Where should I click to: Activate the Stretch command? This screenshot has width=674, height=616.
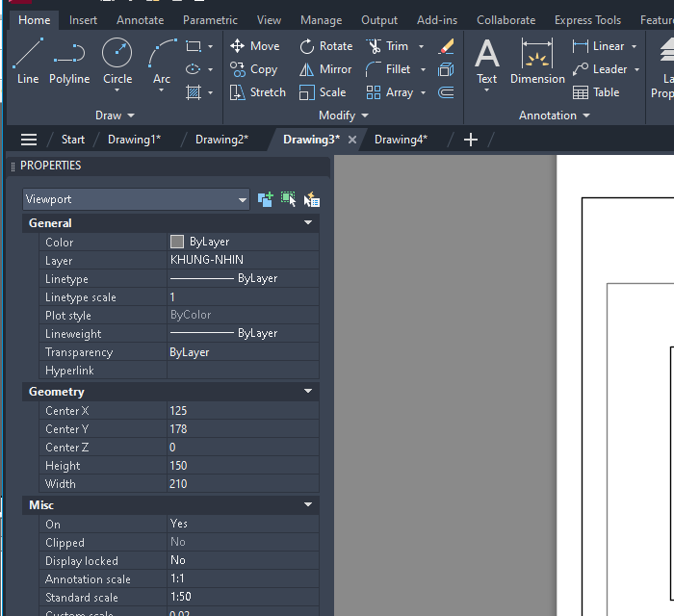point(257,92)
